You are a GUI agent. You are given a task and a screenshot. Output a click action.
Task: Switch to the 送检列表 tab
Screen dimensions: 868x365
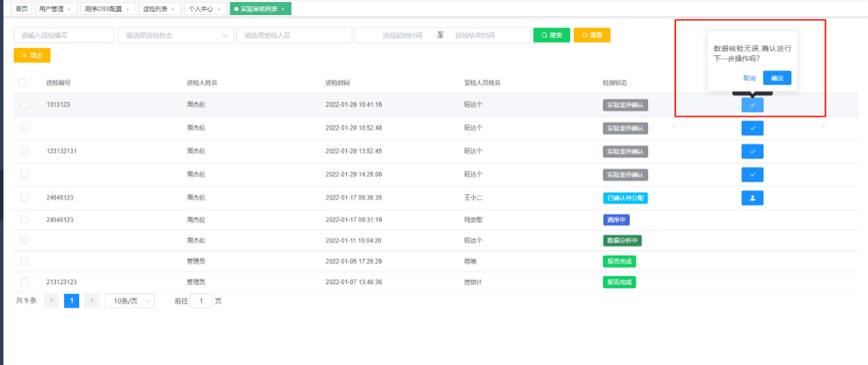(155, 9)
